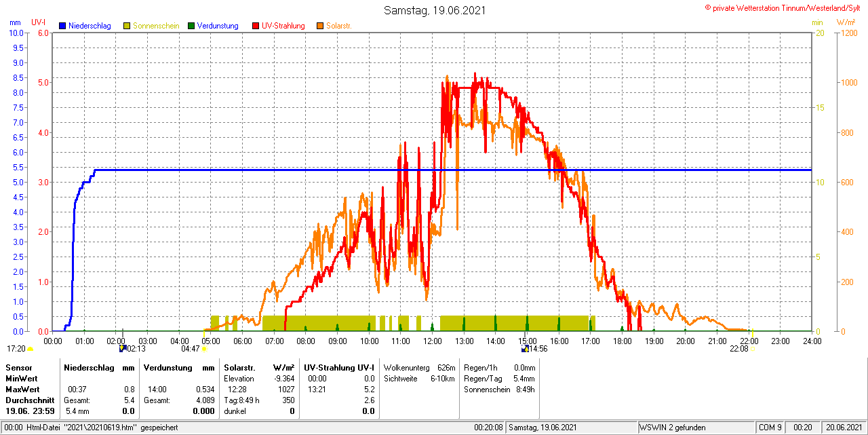
Task: Click the chart title Samstag, 19.06.2021
Action: click(x=435, y=10)
